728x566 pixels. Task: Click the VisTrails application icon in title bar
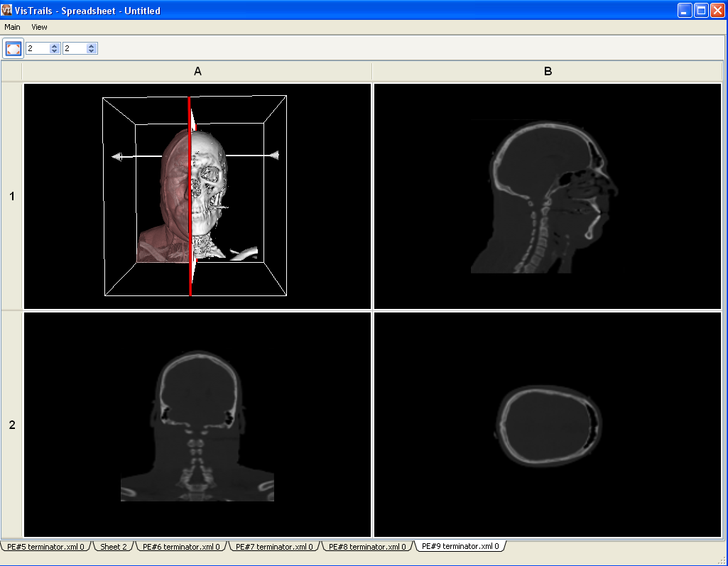tap(7, 11)
